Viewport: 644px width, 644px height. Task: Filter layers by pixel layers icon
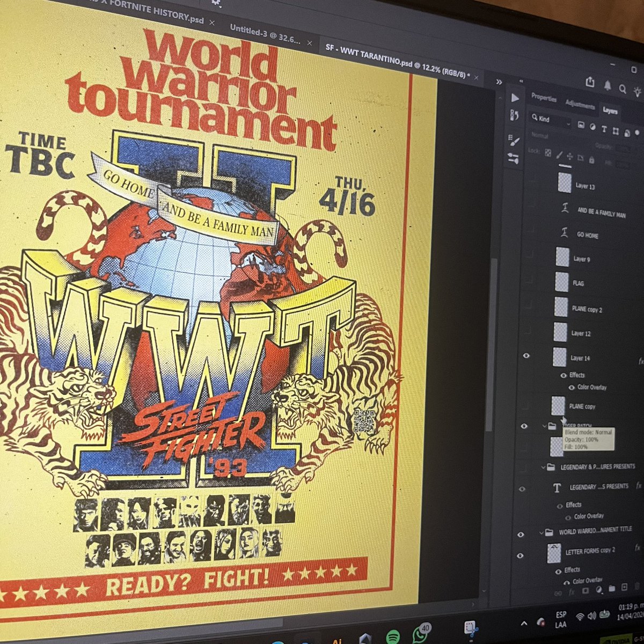(580, 125)
